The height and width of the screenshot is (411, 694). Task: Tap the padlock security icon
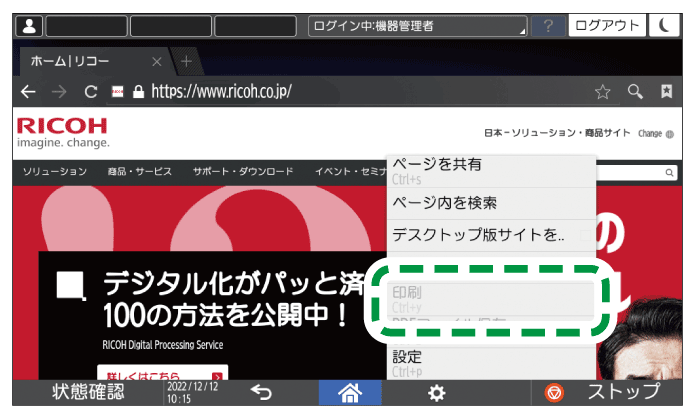[139, 92]
